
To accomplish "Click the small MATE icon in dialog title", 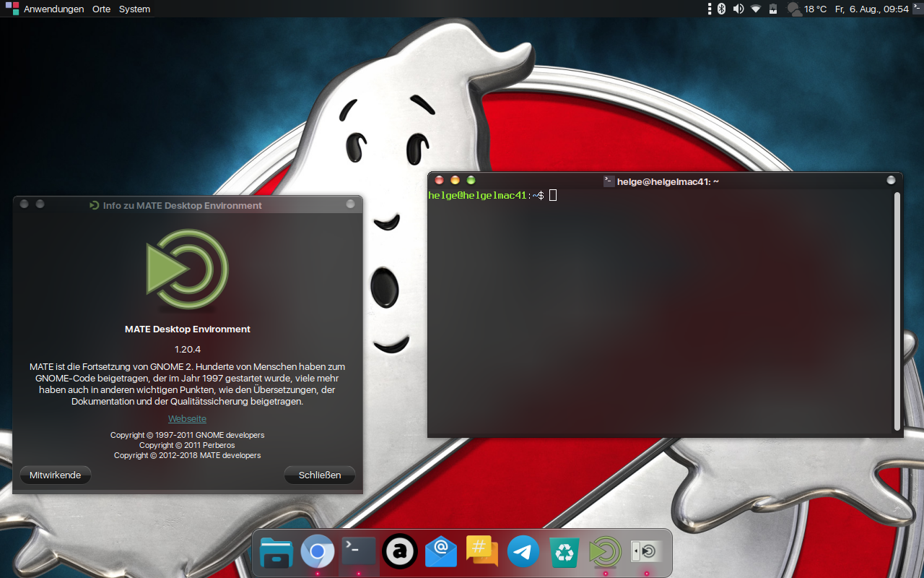I will [94, 205].
